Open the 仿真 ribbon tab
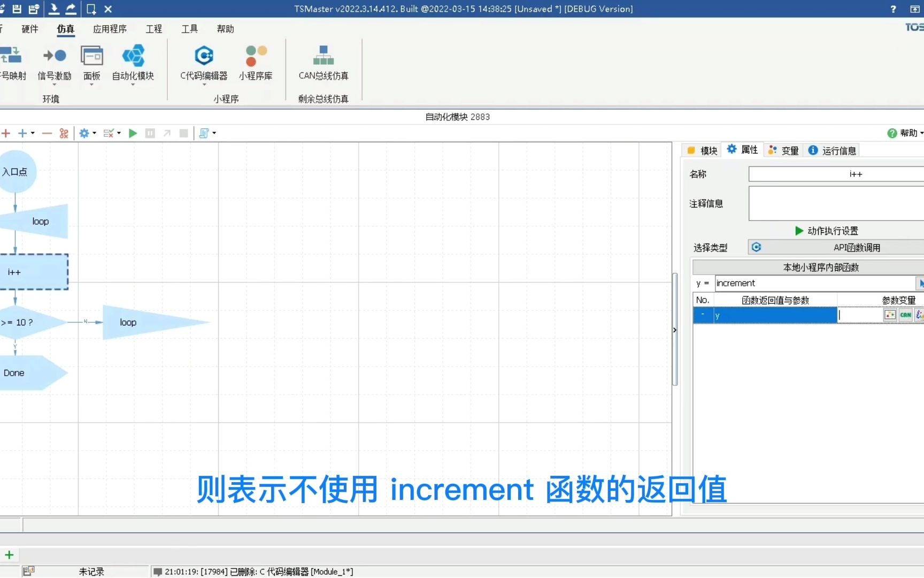This screenshot has width=924, height=578. pyautogui.click(x=66, y=29)
